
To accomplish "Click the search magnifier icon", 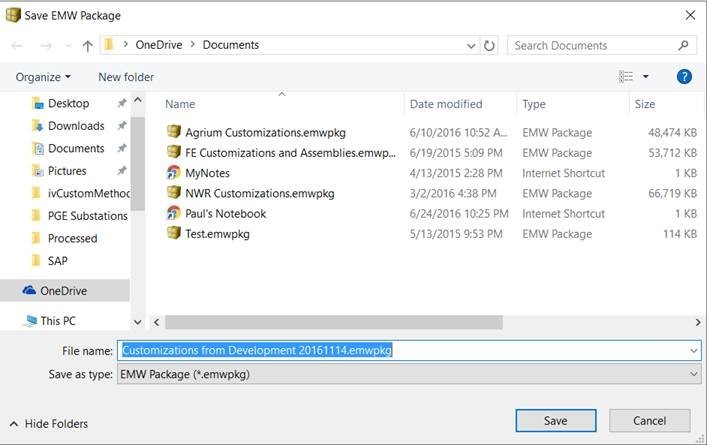I will (x=685, y=45).
